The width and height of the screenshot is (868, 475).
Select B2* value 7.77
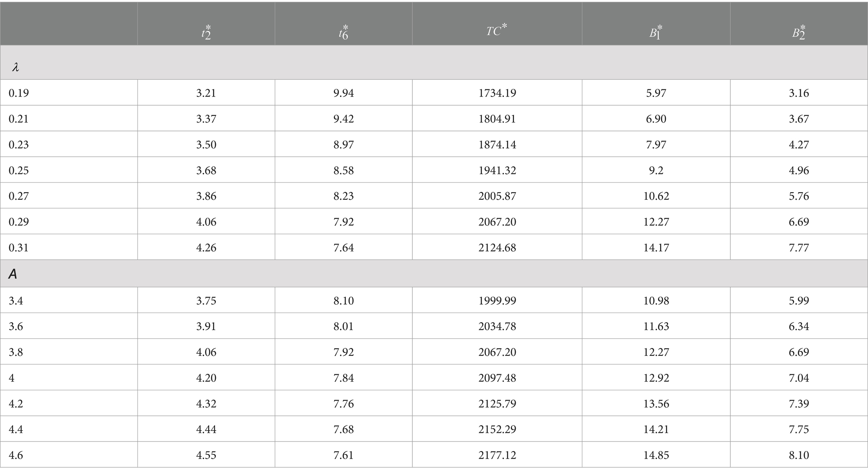[x=799, y=247]
